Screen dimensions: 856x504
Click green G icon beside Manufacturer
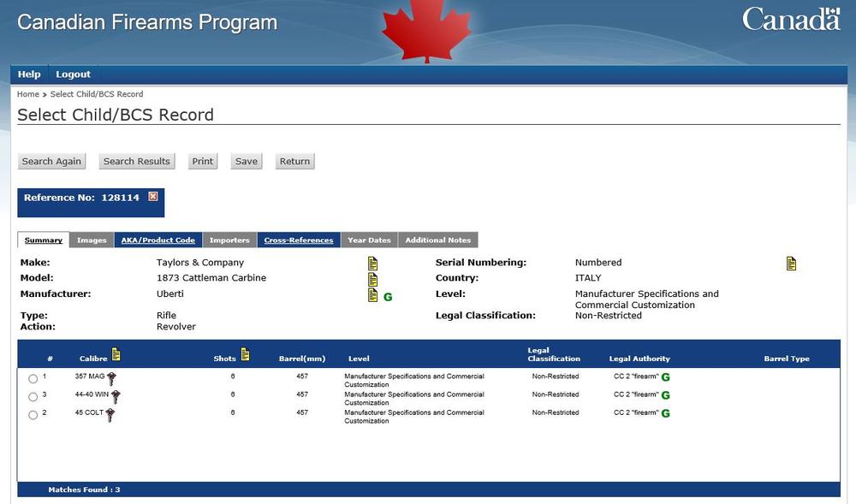pos(388,297)
